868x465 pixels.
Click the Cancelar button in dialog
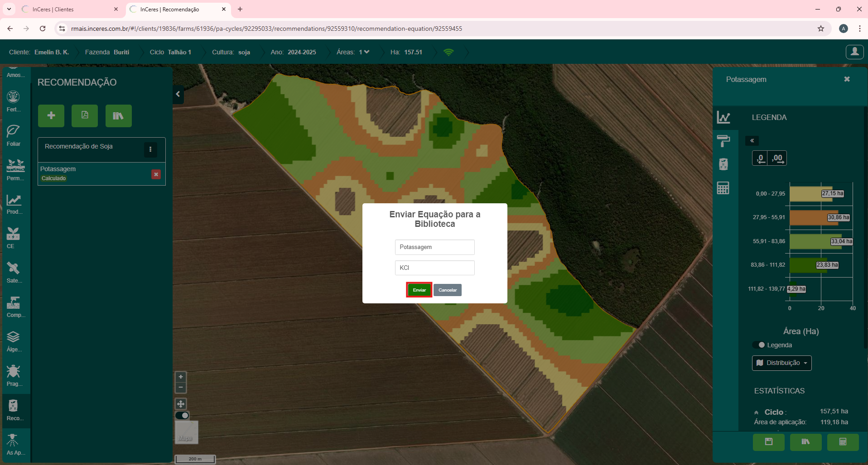[447, 290]
